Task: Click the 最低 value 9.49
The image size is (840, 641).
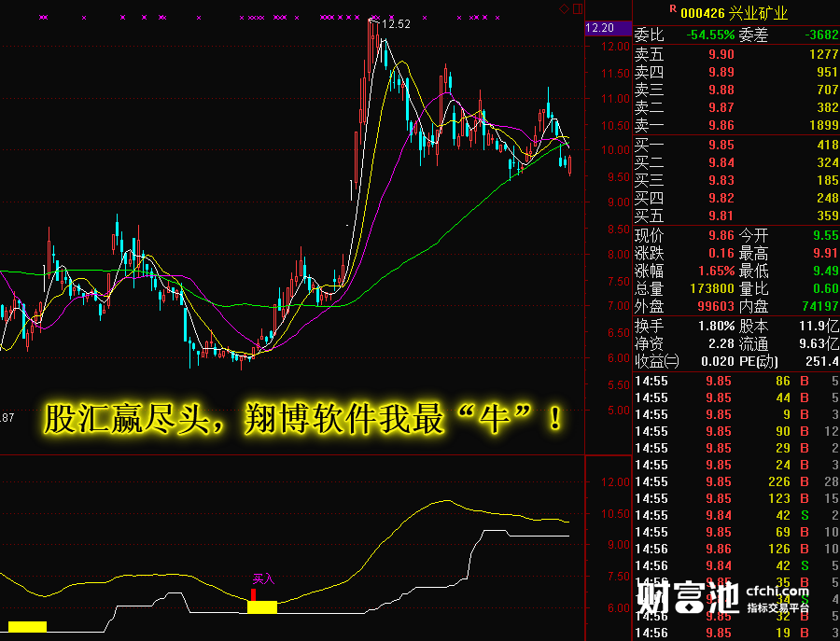Action: pos(826,271)
